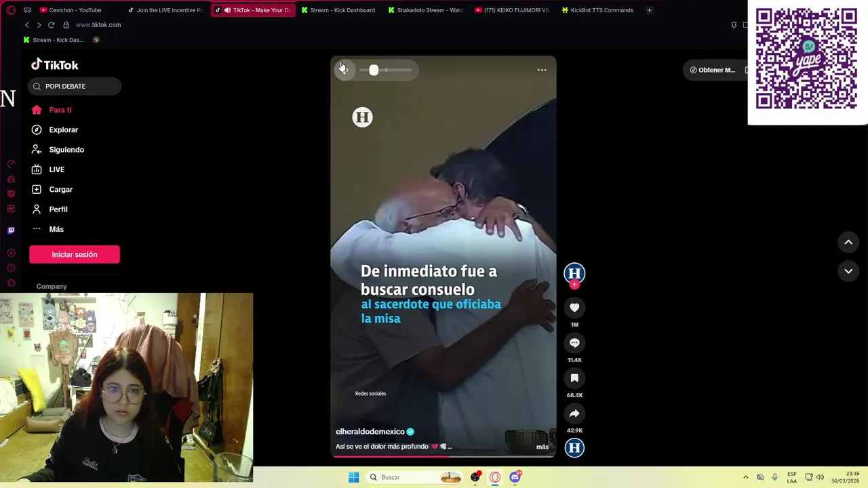
Task: Click the browser forward arrow
Action: 39,25
